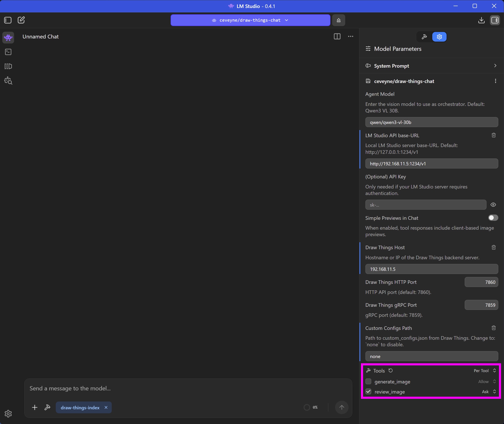
Task: Show the API key with eye icon
Action: coord(493,205)
